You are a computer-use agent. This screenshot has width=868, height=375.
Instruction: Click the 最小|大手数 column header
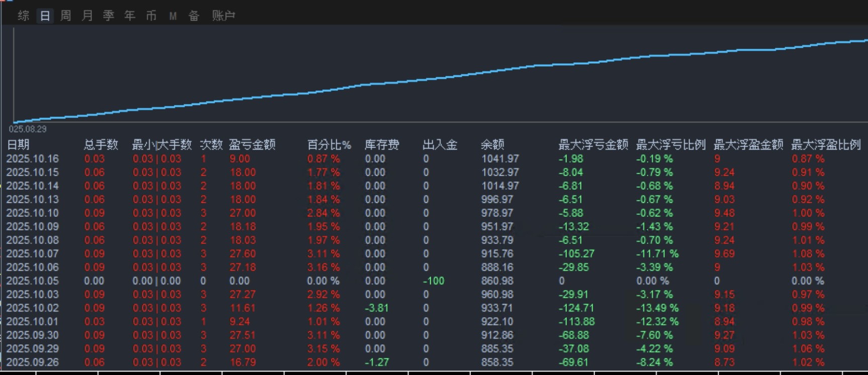pyautogui.click(x=162, y=145)
